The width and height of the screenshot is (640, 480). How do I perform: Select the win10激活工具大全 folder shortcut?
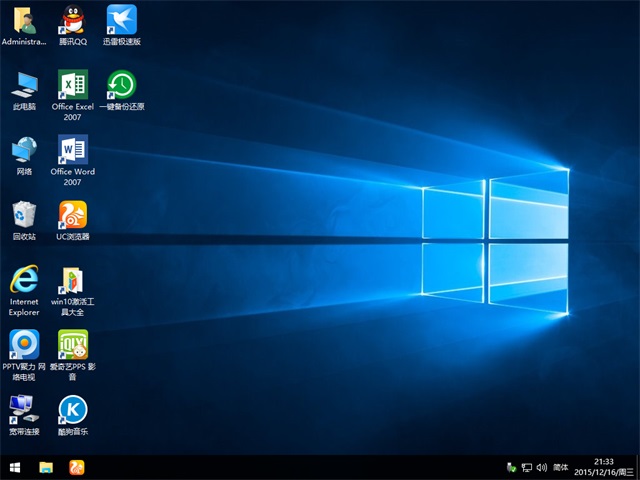[73, 280]
